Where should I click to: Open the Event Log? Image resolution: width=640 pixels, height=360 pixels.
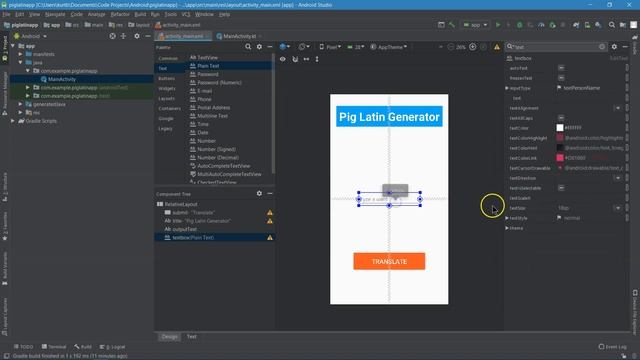[x=612, y=347]
